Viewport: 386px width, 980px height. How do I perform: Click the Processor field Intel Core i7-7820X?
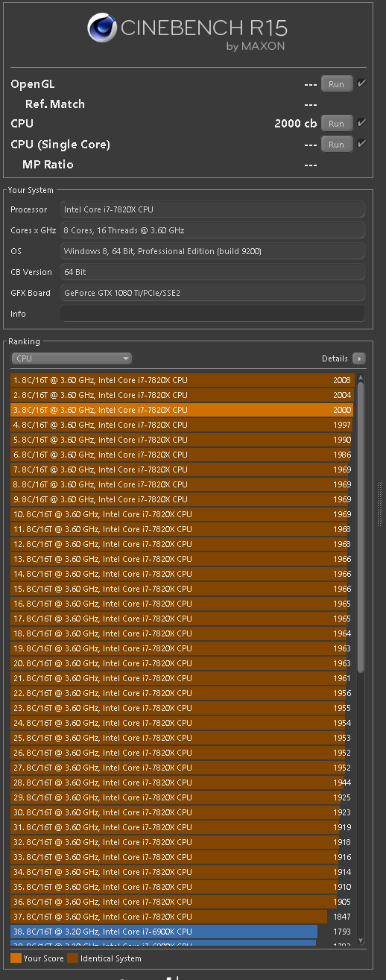pos(212,209)
